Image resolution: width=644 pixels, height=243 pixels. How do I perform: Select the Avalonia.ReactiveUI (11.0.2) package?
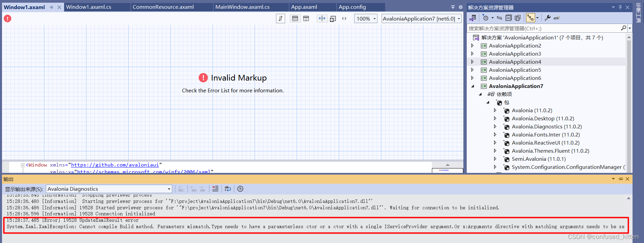(x=546, y=143)
